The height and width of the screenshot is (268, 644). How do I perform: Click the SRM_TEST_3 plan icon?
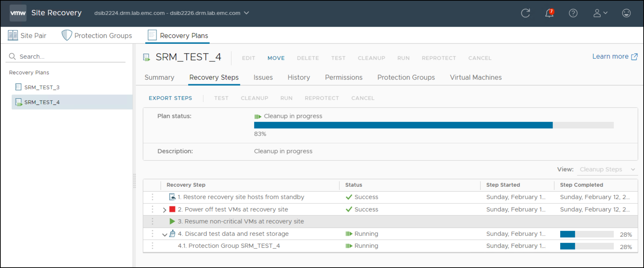point(18,87)
